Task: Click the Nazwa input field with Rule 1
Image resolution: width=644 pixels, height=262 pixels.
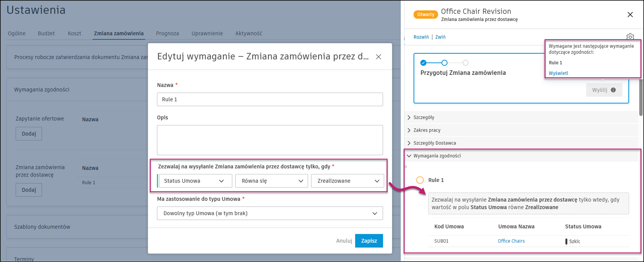Action: [270, 99]
